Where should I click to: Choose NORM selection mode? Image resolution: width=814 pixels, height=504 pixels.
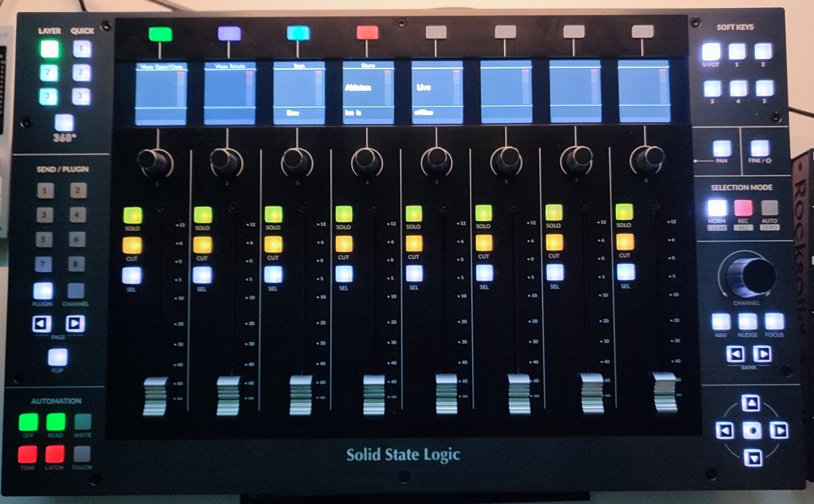717,208
